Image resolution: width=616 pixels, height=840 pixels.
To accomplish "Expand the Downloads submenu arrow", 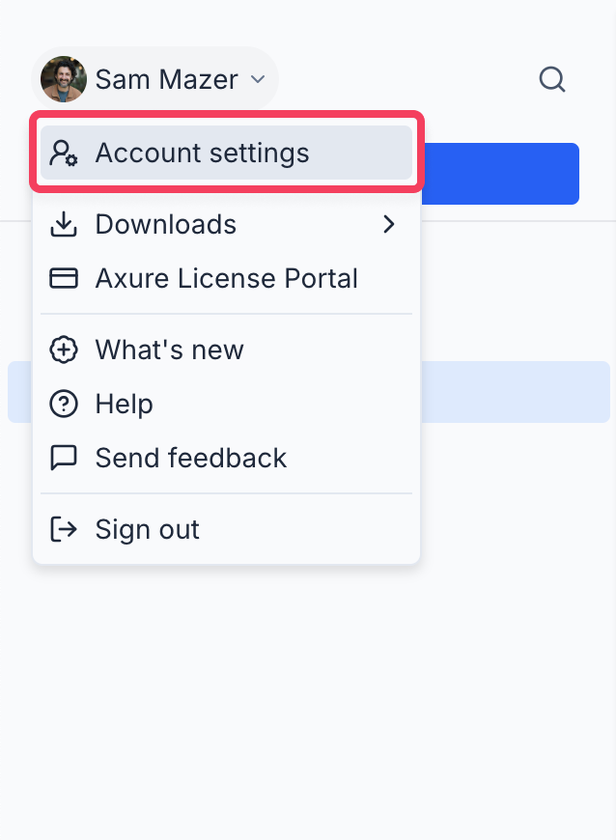I will point(389,225).
